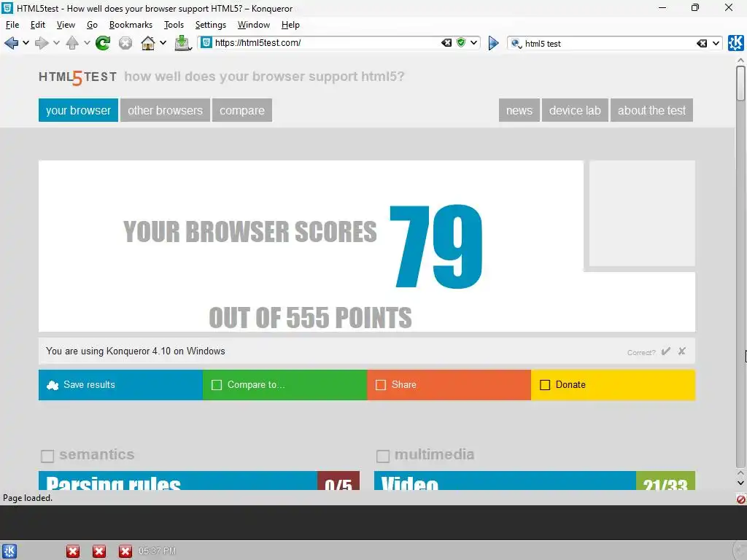Open the Window menu
The height and width of the screenshot is (560, 747).
253,25
